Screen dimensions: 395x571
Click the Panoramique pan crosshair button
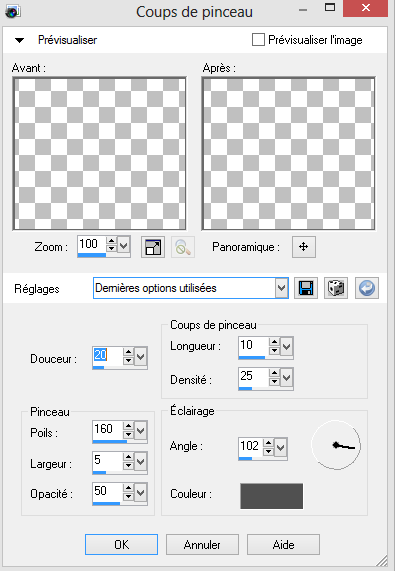point(304,247)
